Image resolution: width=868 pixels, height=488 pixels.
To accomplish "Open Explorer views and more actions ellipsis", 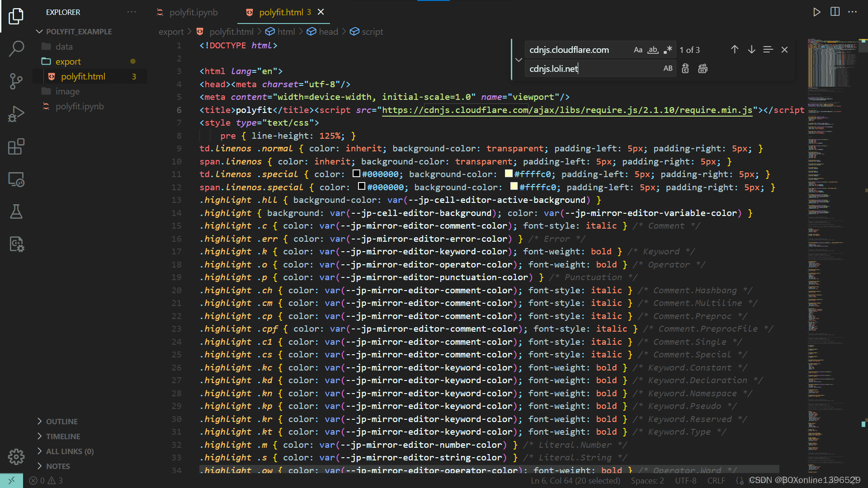I will (132, 12).
